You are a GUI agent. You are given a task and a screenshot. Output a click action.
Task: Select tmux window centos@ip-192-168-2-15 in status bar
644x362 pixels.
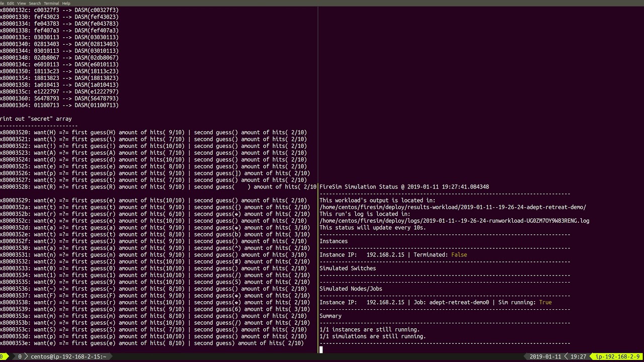point(68,356)
